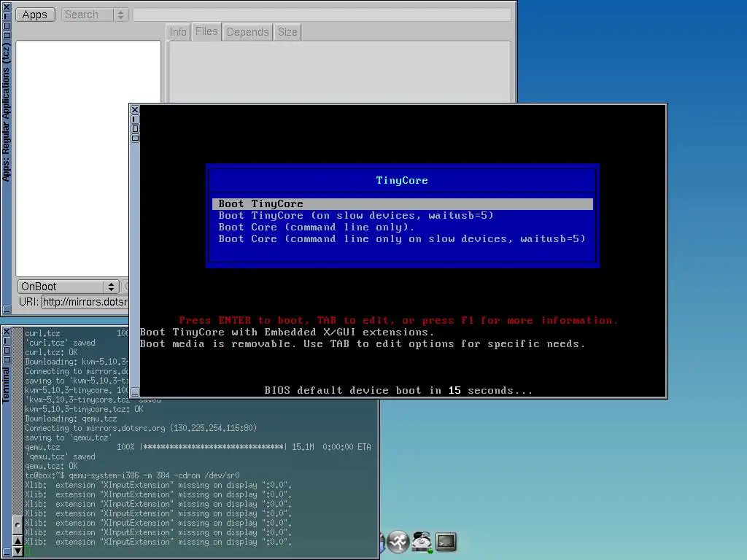Click the TinyCore boot menu title
The height and width of the screenshot is (560, 747).
click(402, 181)
